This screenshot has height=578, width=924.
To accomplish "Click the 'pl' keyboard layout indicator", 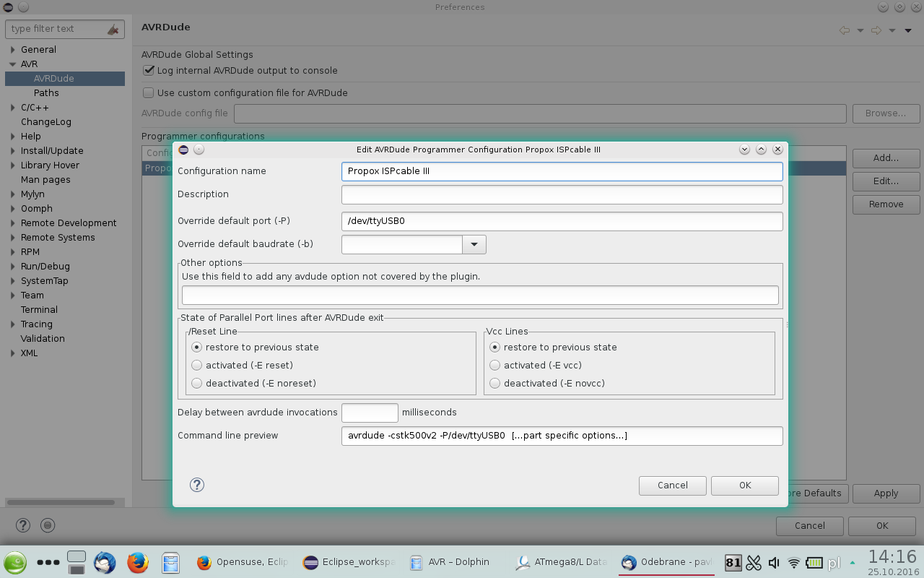I will [x=834, y=563].
